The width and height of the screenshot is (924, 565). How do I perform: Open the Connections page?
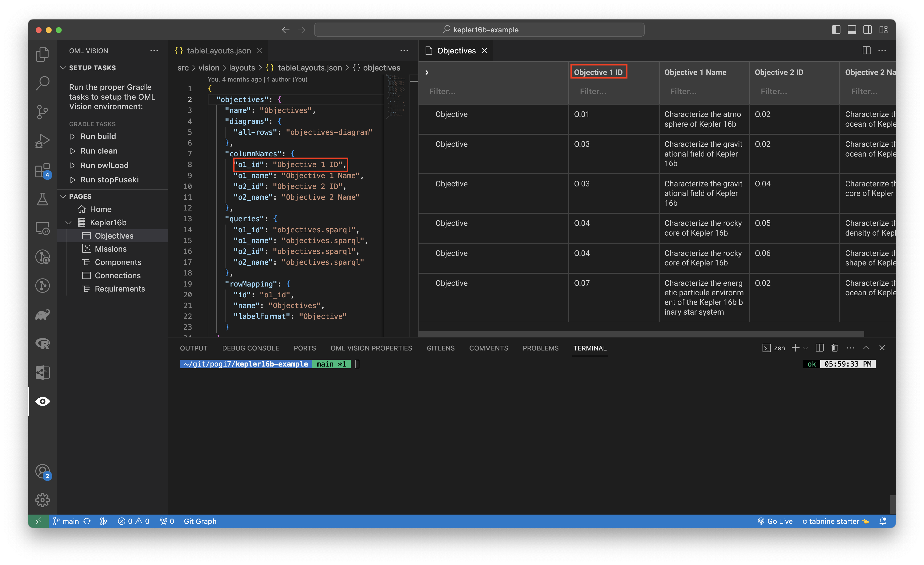(x=117, y=275)
